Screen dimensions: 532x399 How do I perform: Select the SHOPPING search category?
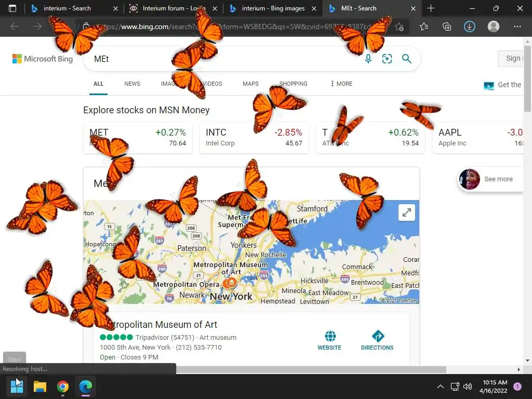coord(293,84)
